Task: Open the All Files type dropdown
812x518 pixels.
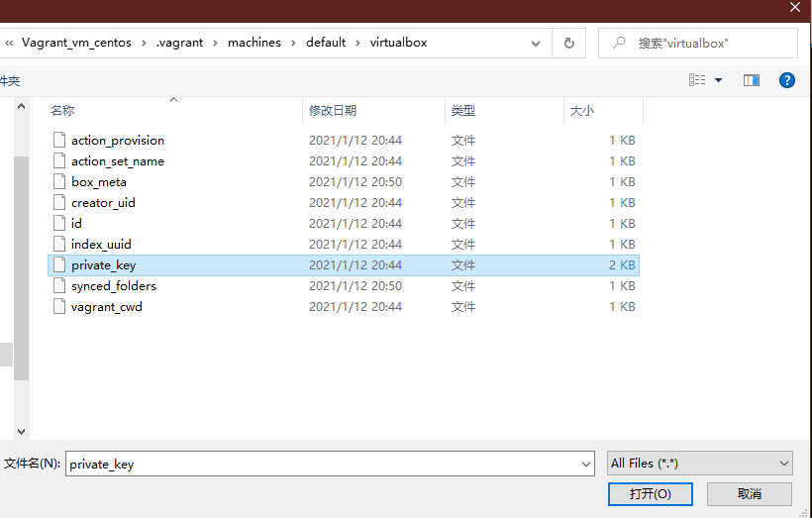Action: [700, 464]
